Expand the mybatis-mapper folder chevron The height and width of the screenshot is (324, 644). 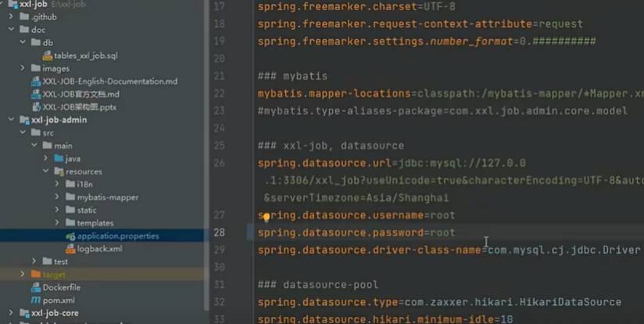point(57,197)
